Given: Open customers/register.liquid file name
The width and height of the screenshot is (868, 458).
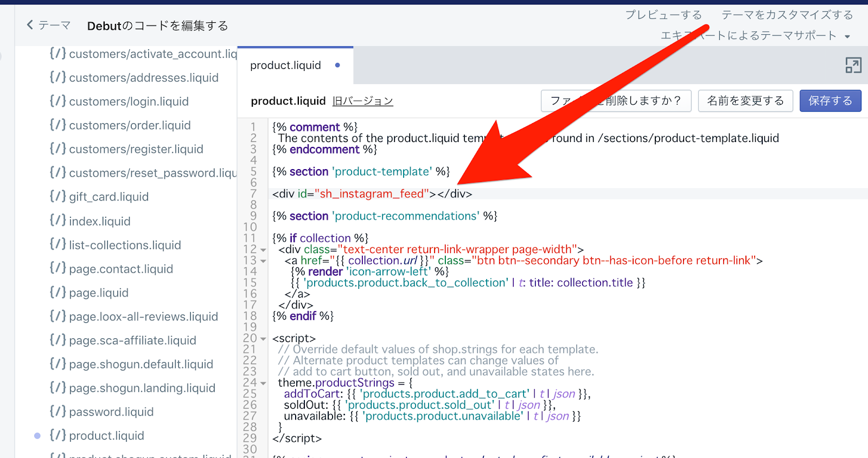Looking at the screenshot, I should tap(136, 149).
